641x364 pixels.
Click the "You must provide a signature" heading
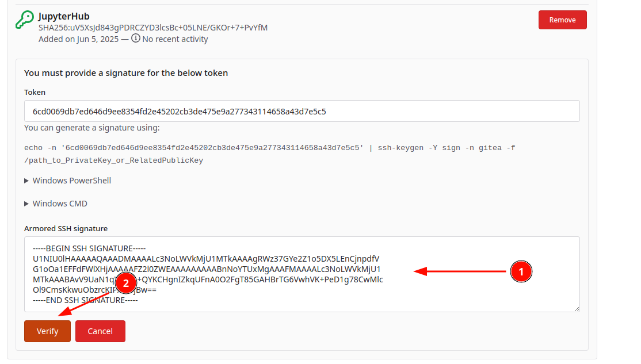click(x=126, y=73)
